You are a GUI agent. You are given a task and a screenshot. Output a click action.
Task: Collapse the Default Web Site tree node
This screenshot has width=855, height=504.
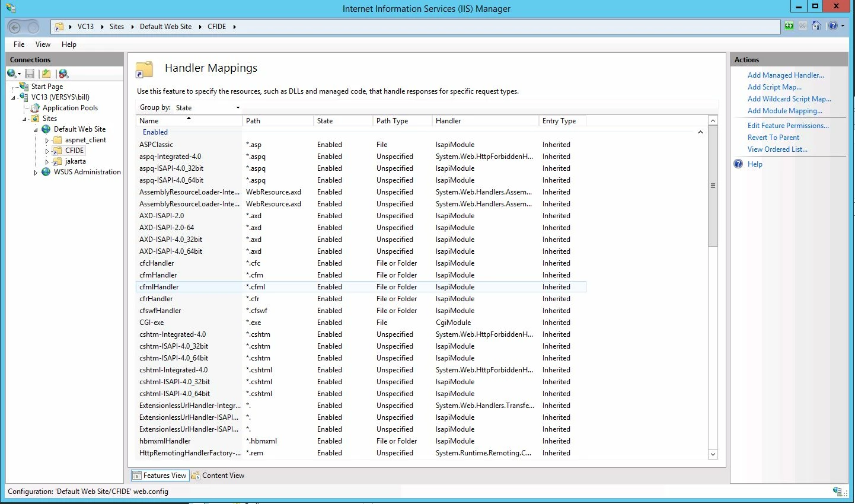pos(36,129)
